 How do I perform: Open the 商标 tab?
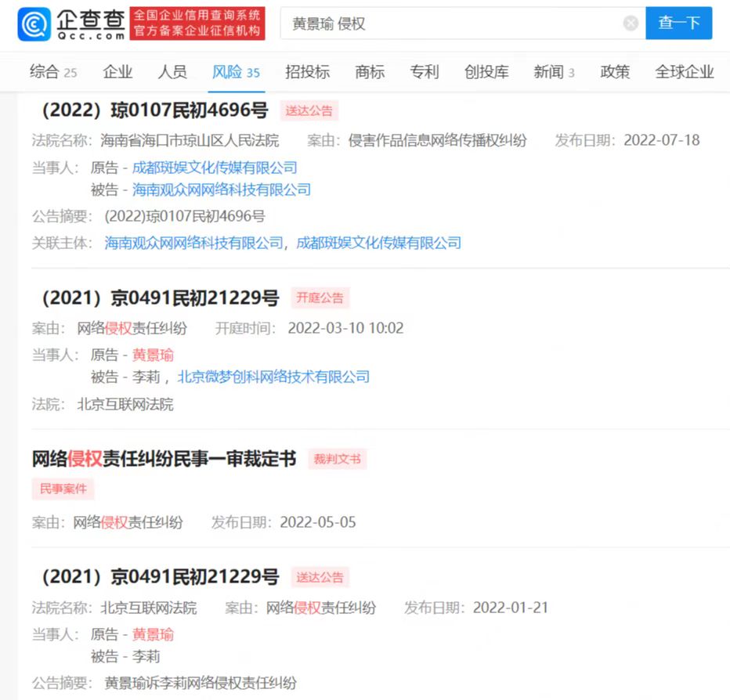click(x=370, y=72)
